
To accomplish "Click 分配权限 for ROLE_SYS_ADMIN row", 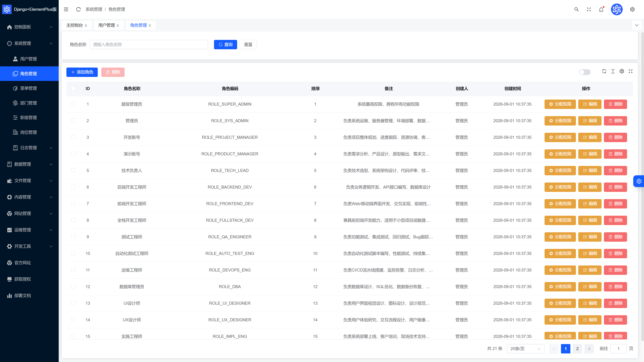I will pos(560,121).
